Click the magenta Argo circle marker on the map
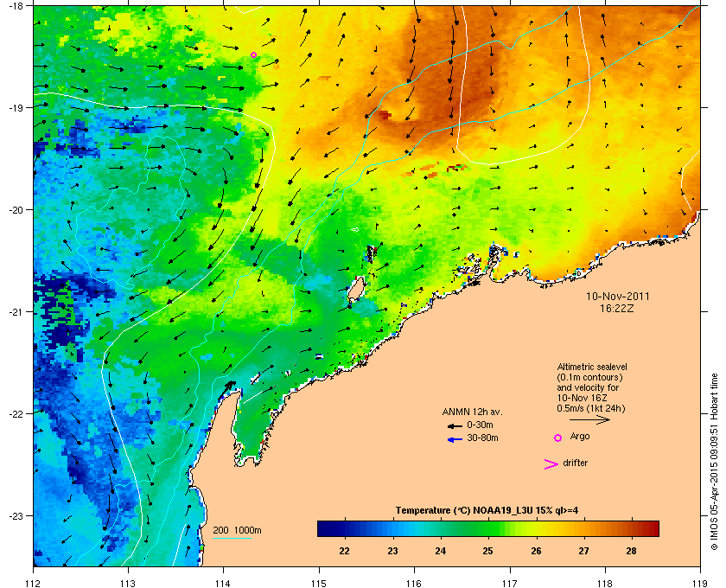 253,55
